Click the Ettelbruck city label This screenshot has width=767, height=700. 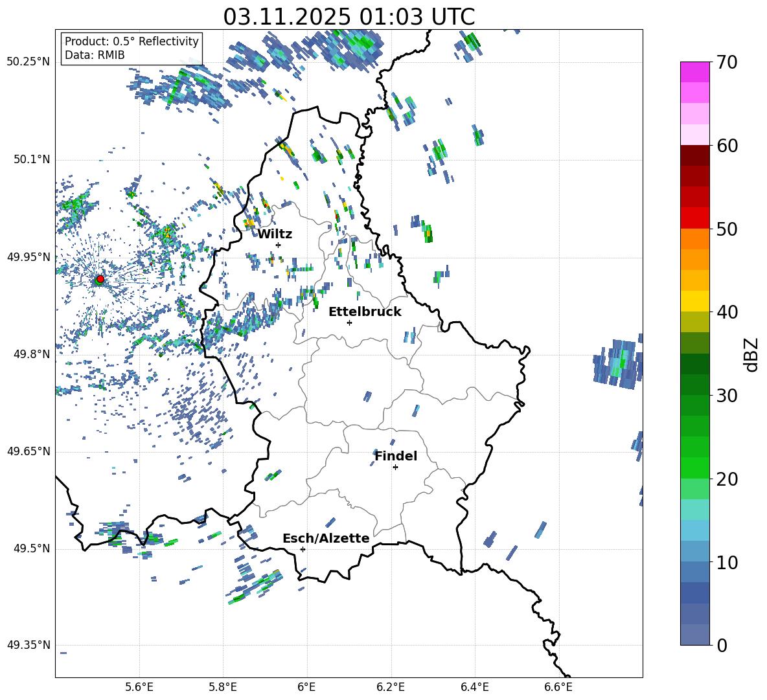click(365, 312)
